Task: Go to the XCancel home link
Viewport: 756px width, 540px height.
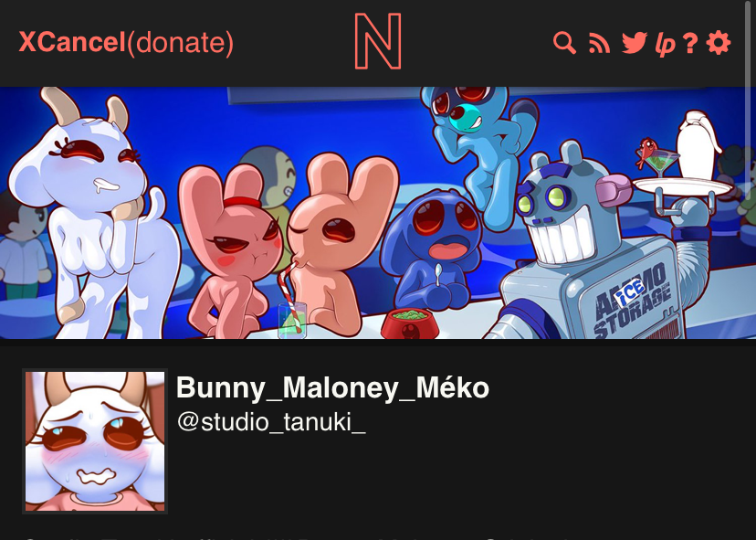Action: click(72, 42)
